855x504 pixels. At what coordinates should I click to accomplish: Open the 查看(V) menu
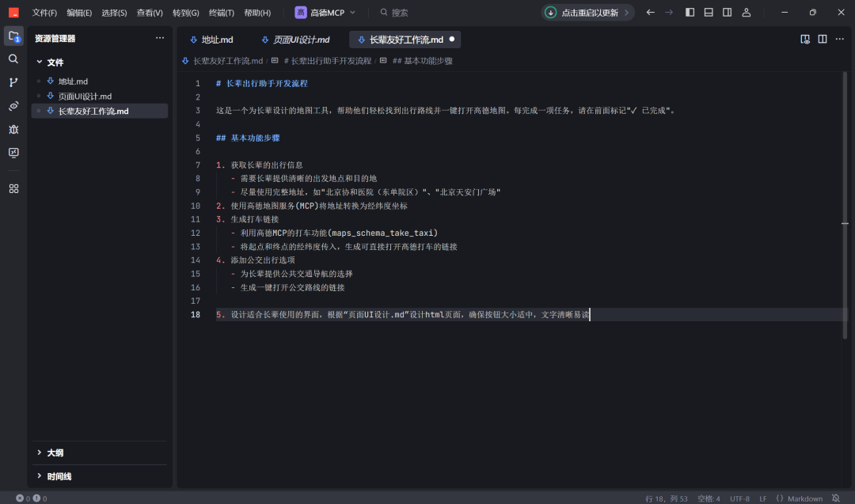(150, 13)
